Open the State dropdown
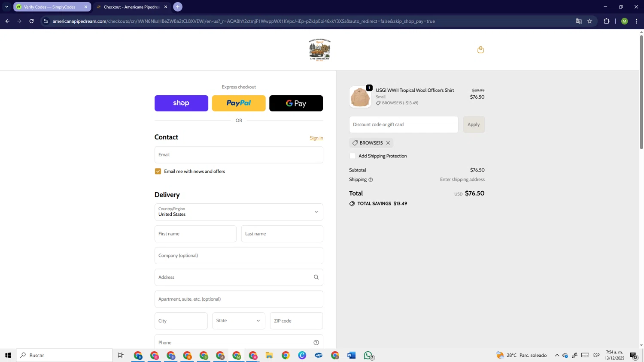The width and height of the screenshot is (644, 362). coord(239,321)
